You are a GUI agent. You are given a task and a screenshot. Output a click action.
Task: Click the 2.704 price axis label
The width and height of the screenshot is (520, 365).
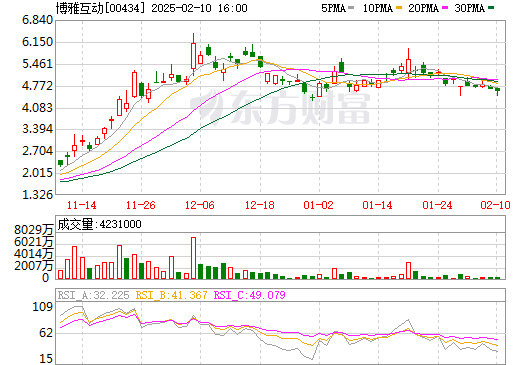[38, 151]
